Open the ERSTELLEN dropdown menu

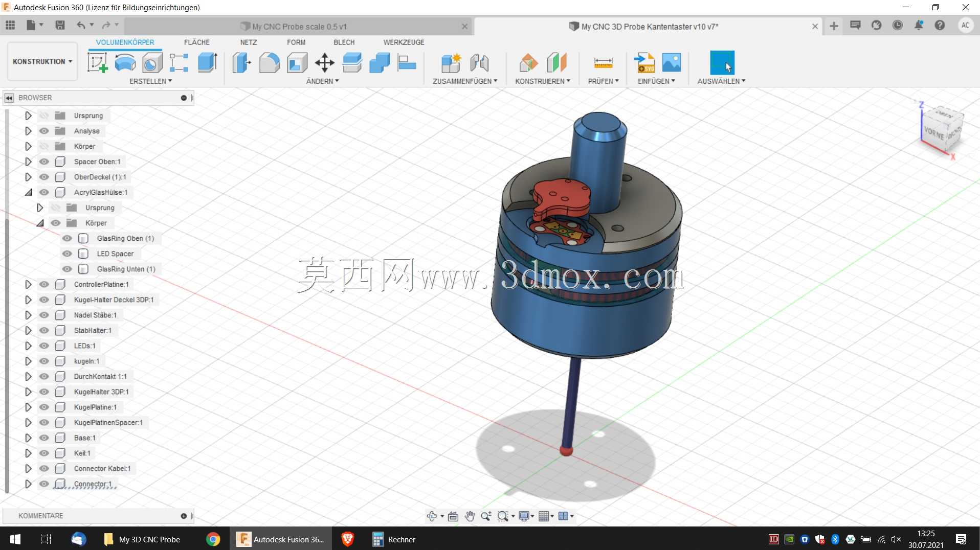pos(150,81)
